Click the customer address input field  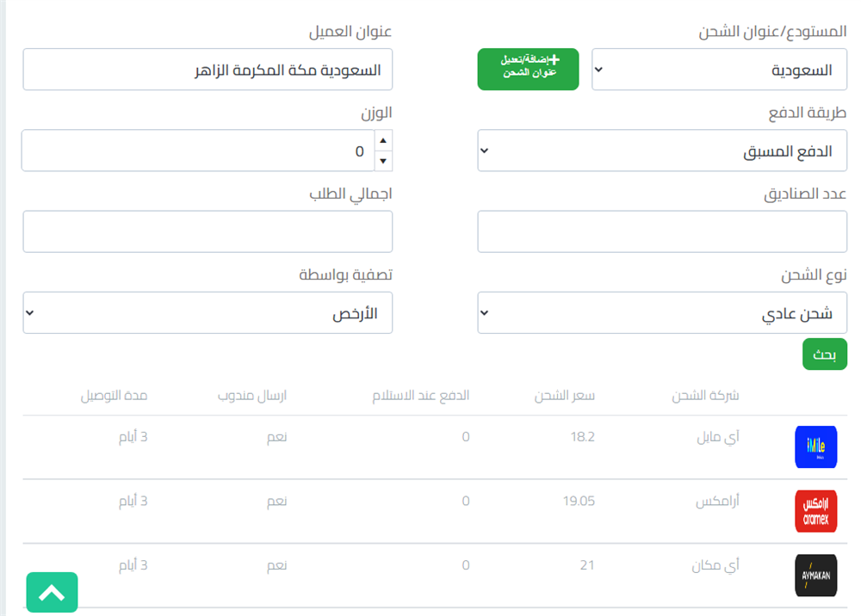pos(208,70)
